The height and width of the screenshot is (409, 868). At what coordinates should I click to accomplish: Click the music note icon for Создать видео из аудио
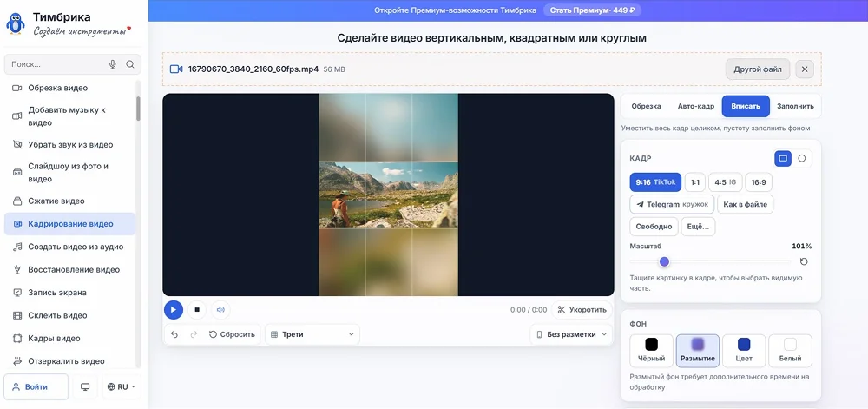click(17, 247)
